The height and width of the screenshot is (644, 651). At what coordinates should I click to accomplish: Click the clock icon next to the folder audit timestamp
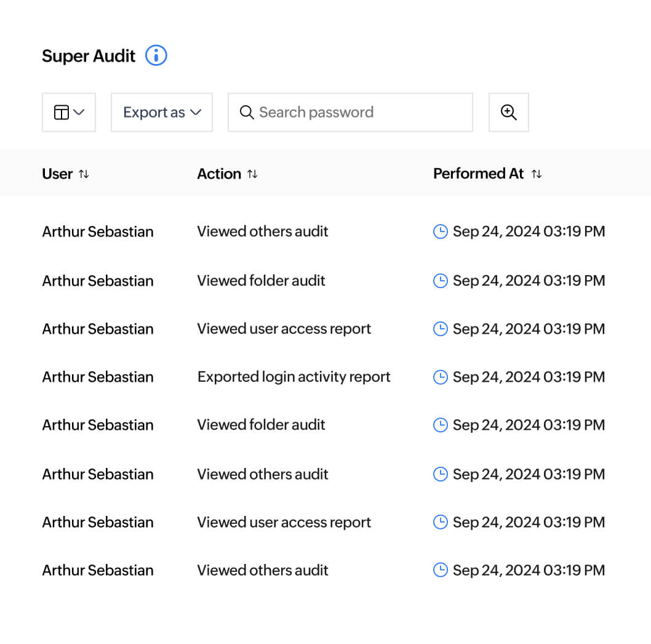(440, 280)
